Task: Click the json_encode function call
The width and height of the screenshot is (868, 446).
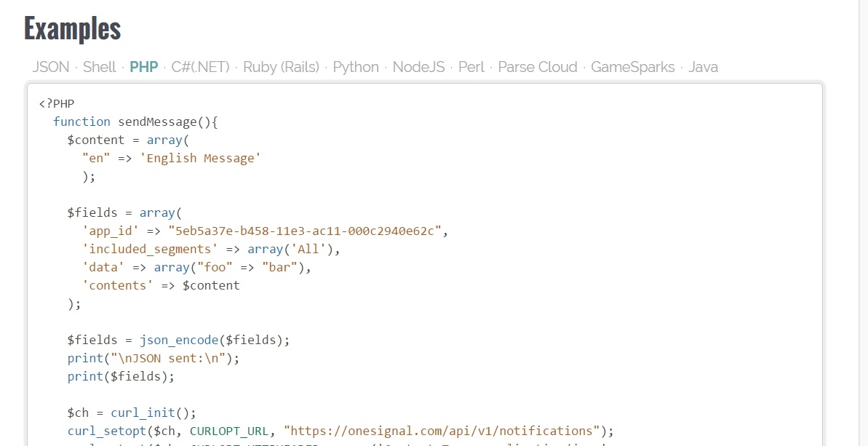Action: [178, 340]
